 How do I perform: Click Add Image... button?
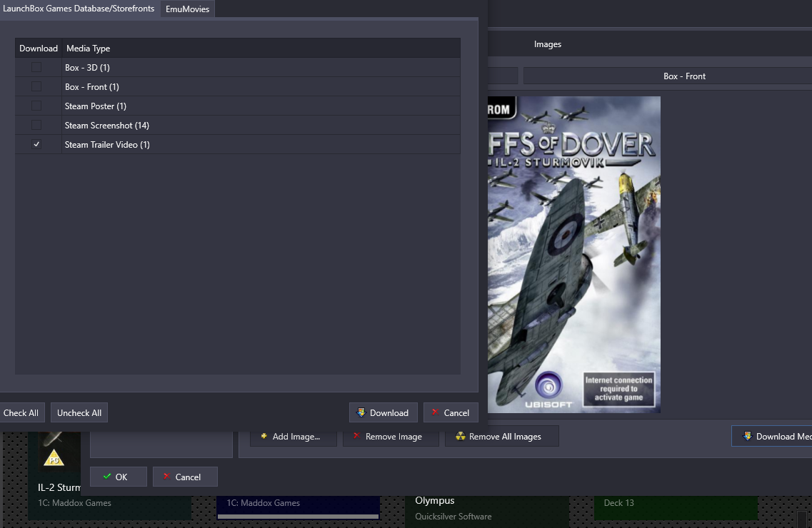pyautogui.click(x=294, y=437)
